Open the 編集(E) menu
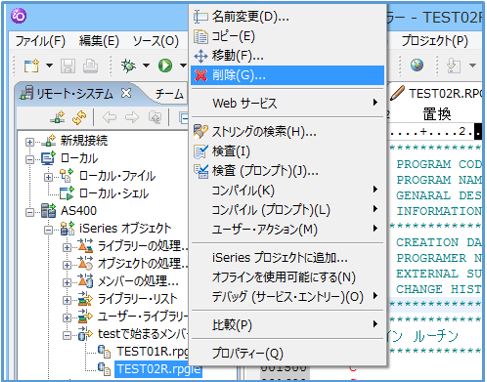 [99, 41]
